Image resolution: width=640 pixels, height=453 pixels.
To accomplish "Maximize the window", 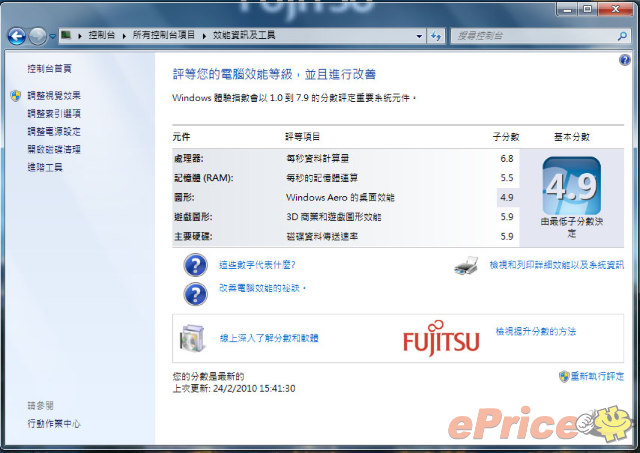I will coord(587,9).
